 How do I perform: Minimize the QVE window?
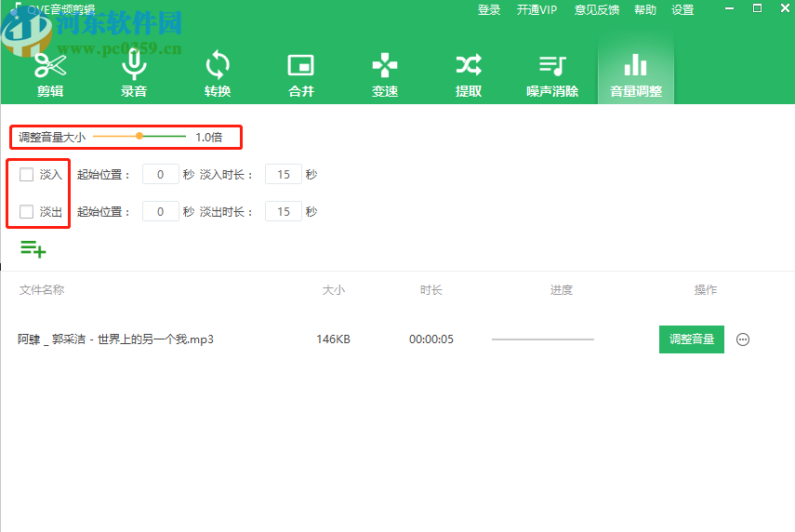point(729,8)
